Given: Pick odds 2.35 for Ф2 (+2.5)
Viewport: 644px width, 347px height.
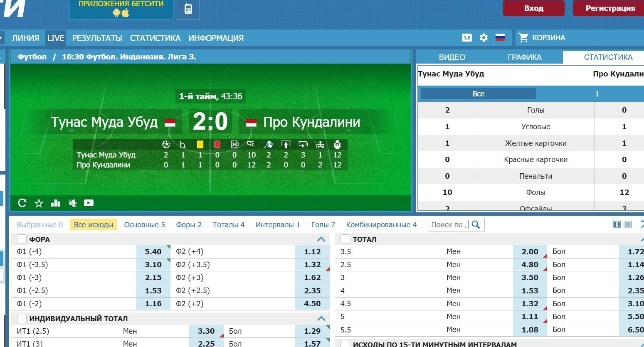Looking at the screenshot, I should (312, 291).
